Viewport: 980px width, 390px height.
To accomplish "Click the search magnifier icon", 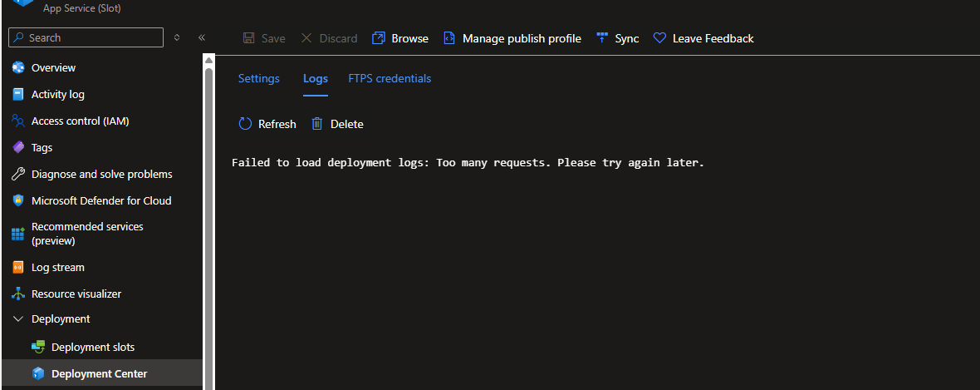I will (19, 37).
